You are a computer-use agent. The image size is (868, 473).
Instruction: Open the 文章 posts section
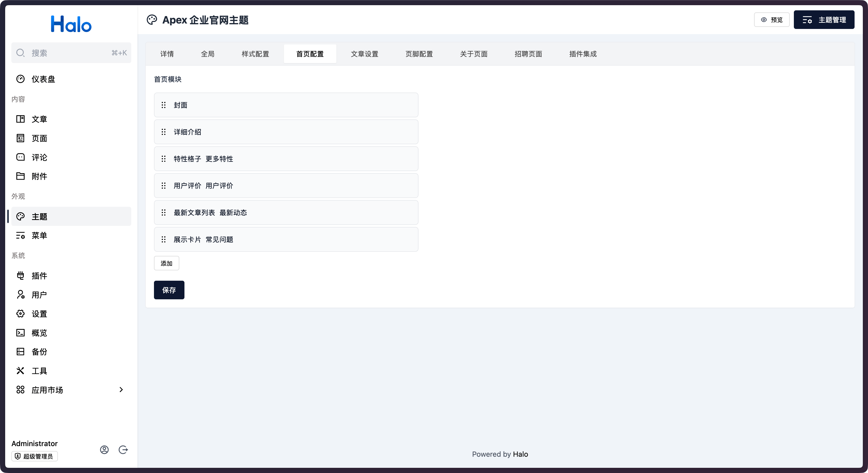(40, 119)
